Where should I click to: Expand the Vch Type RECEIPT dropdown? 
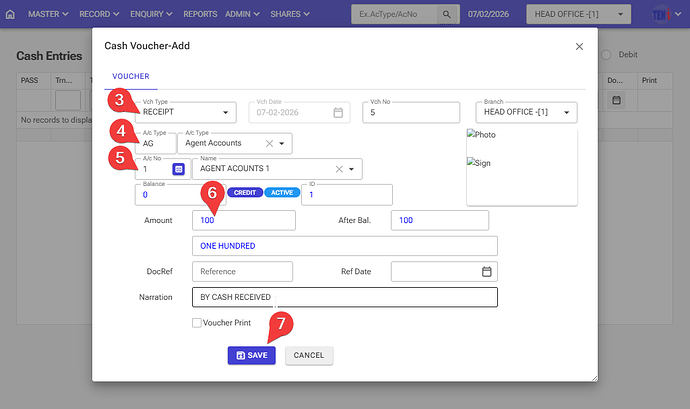pyautogui.click(x=226, y=113)
